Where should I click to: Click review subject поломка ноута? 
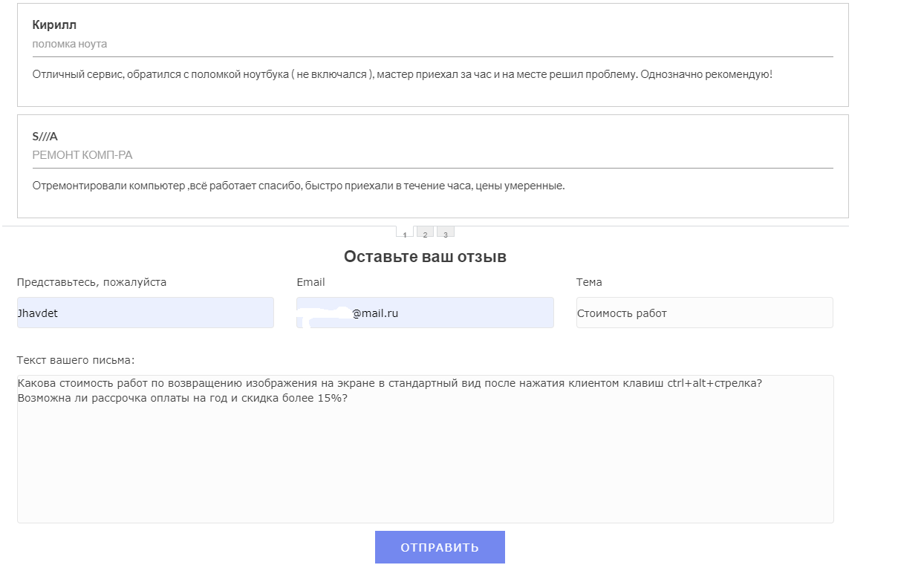pyautogui.click(x=70, y=44)
